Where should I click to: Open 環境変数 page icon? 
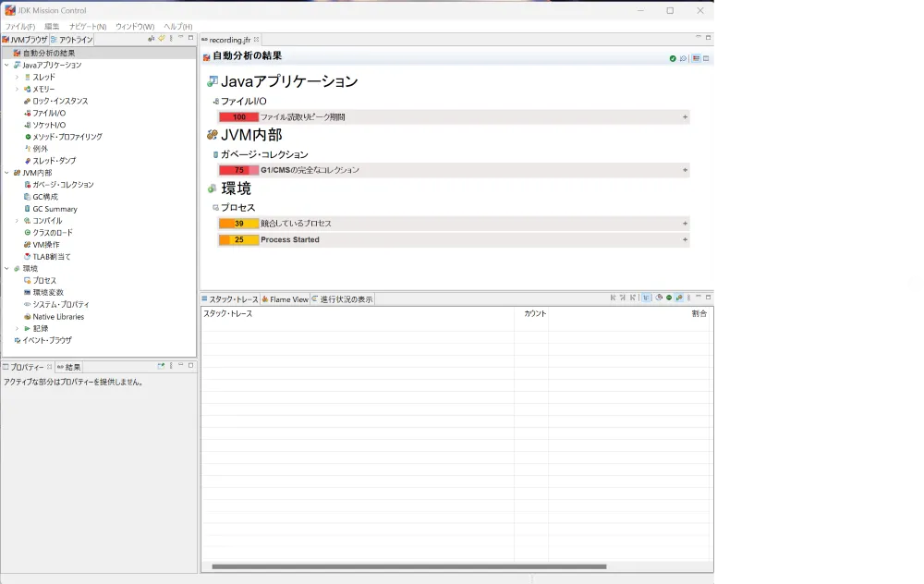point(27,292)
